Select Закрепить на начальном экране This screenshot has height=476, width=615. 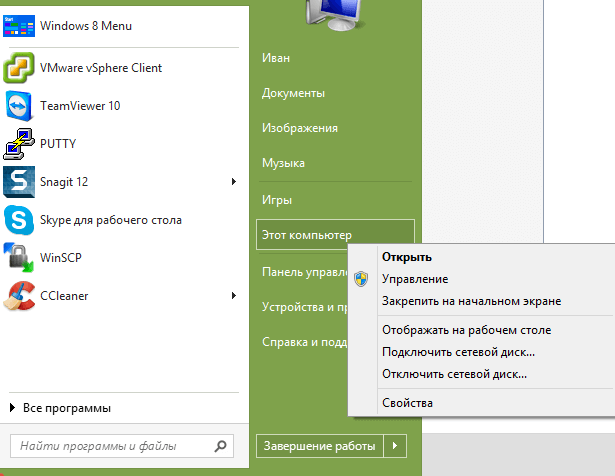pyautogui.click(x=471, y=301)
